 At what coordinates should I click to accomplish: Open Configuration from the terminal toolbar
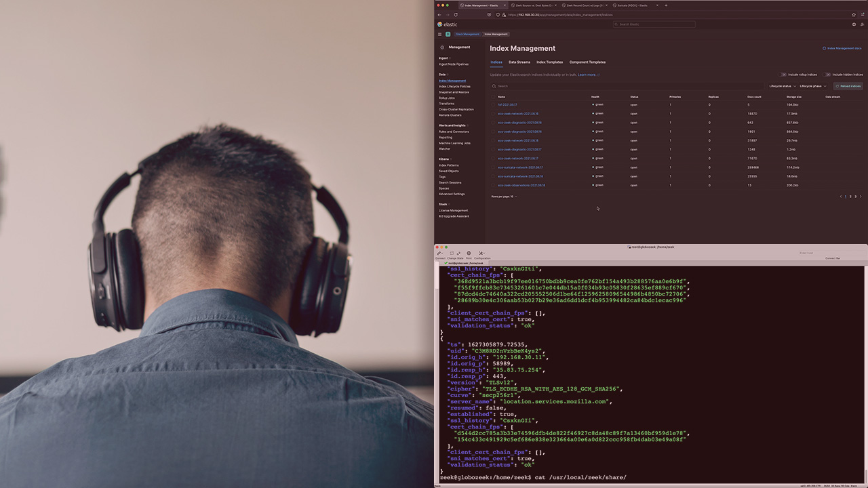481,253
